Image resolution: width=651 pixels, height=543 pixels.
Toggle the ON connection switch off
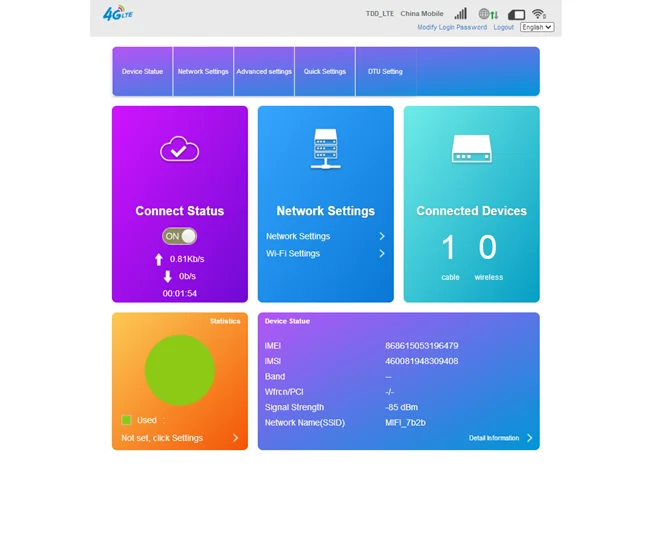pyautogui.click(x=180, y=236)
